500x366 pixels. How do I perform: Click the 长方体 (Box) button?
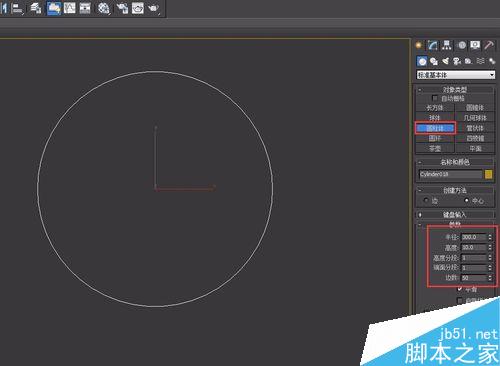(x=435, y=108)
